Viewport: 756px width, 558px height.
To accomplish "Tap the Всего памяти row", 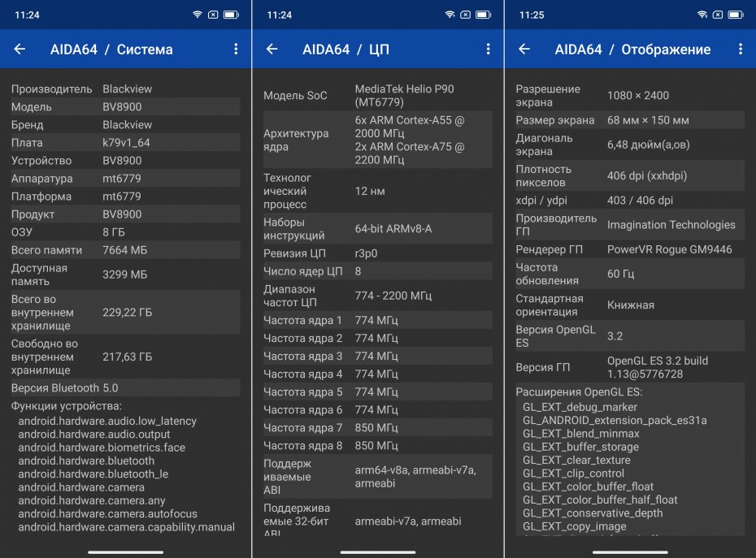I will click(x=125, y=249).
